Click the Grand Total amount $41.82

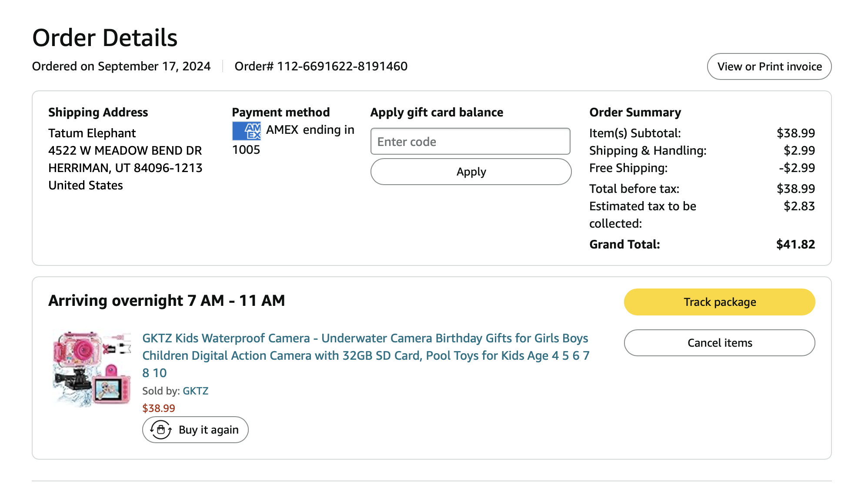tap(795, 244)
